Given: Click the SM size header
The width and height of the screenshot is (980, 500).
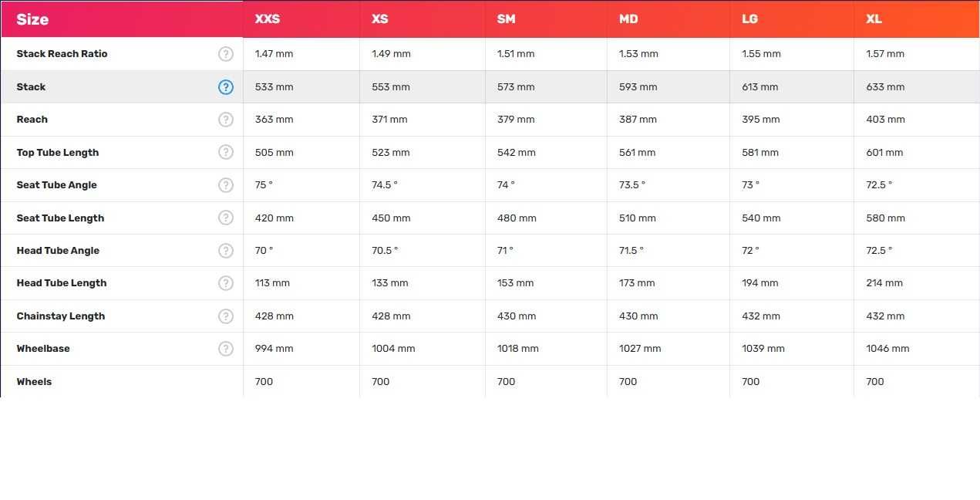Looking at the screenshot, I should point(507,19).
